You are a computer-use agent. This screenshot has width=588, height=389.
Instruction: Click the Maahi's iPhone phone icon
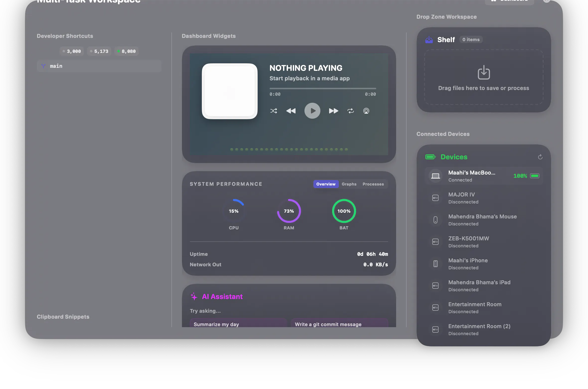[x=435, y=264]
